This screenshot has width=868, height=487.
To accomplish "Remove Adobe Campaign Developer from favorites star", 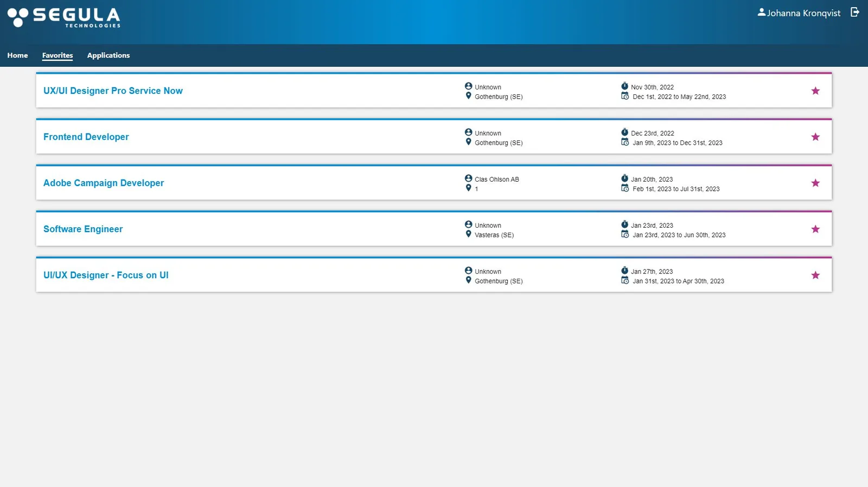I will click(815, 183).
